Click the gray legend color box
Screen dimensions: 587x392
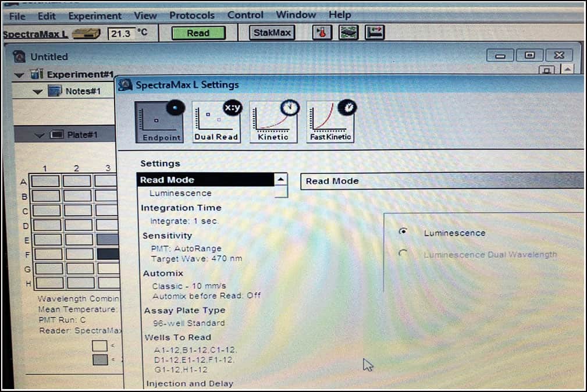100,360
